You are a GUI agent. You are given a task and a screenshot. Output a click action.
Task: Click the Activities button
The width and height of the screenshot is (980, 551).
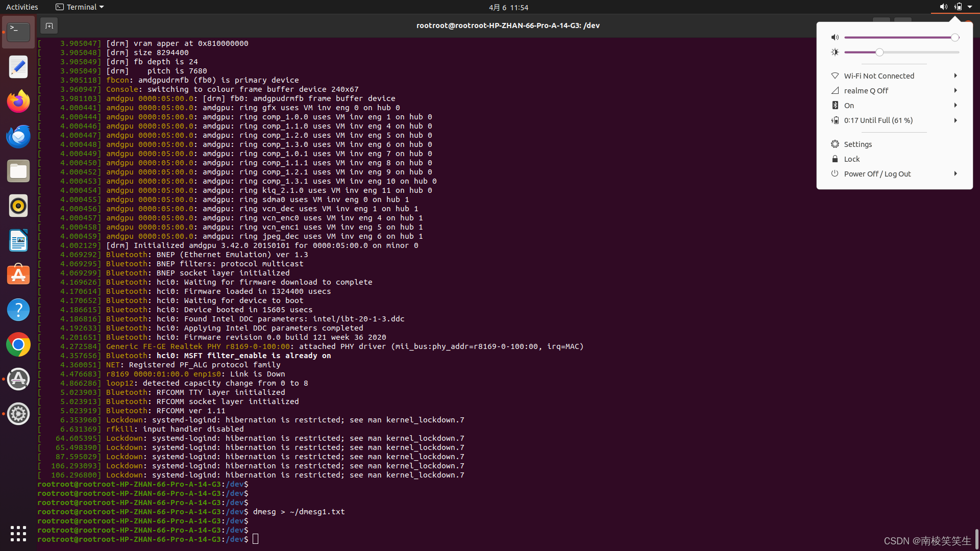pyautogui.click(x=22, y=7)
